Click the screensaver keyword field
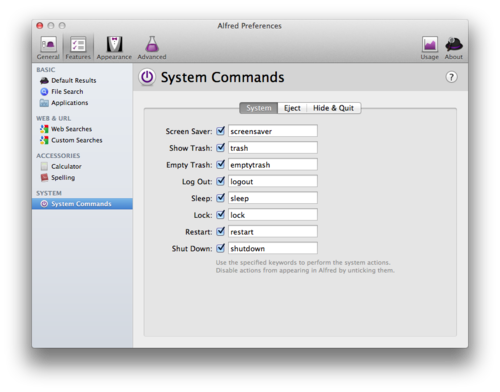500x392 pixels. coord(273,131)
